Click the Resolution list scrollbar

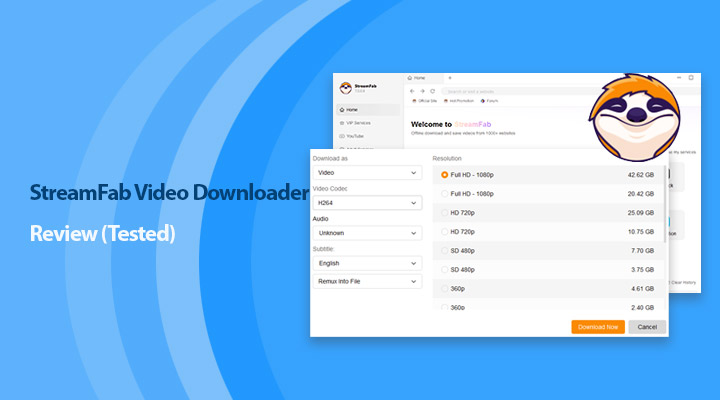[665, 204]
